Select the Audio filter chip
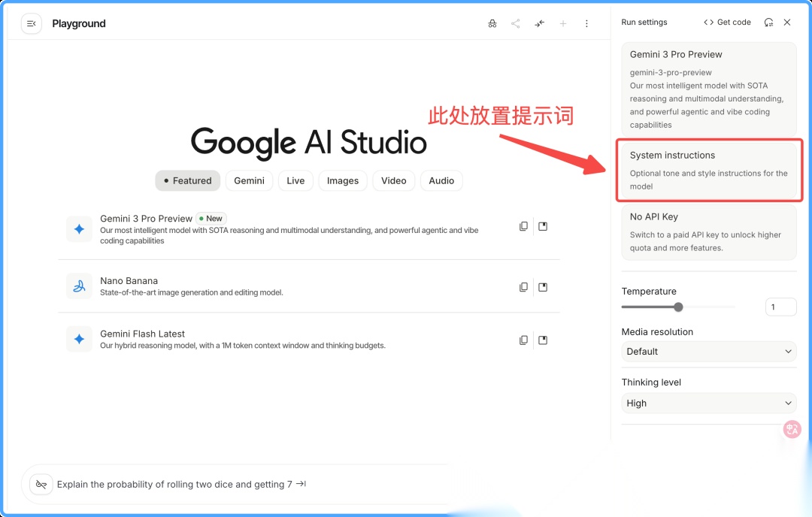The image size is (812, 517). point(441,180)
